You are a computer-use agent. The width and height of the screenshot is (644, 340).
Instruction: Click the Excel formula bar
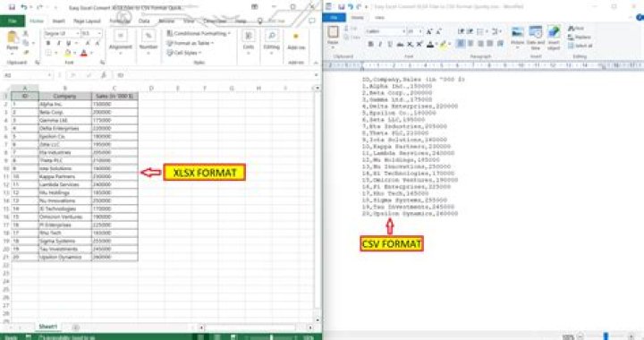(x=216, y=75)
